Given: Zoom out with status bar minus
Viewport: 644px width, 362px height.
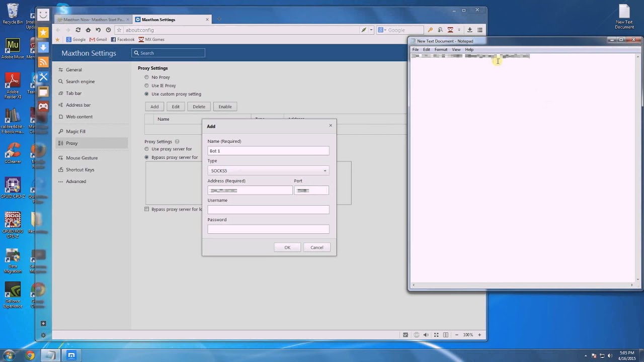Looking at the screenshot, I should (x=457, y=335).
